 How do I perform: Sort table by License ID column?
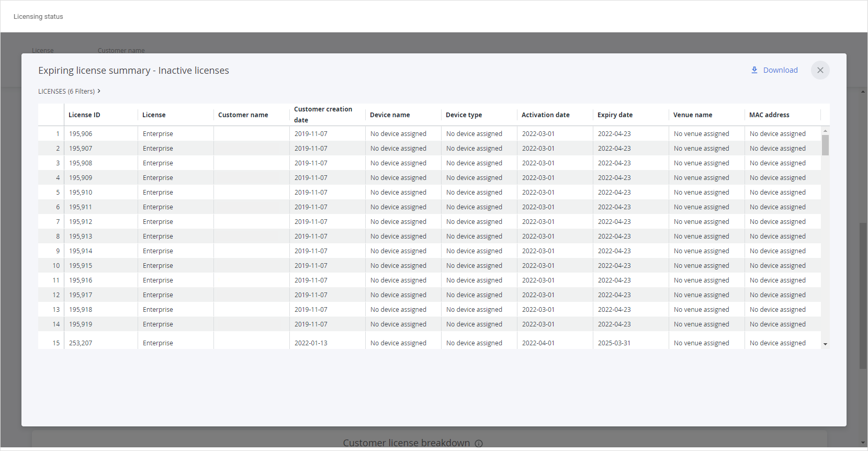coord(84,115)
